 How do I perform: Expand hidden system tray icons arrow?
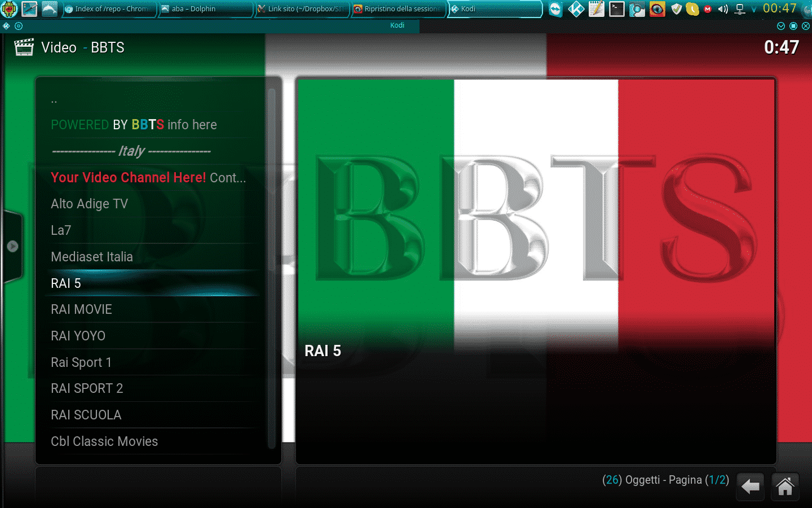754,10
